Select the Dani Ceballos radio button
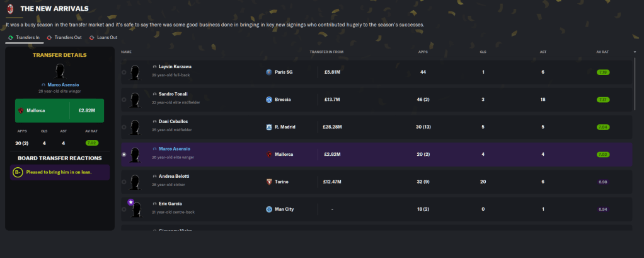The height and width of the screenshot is (258, 644). click(x=124, y=127)
